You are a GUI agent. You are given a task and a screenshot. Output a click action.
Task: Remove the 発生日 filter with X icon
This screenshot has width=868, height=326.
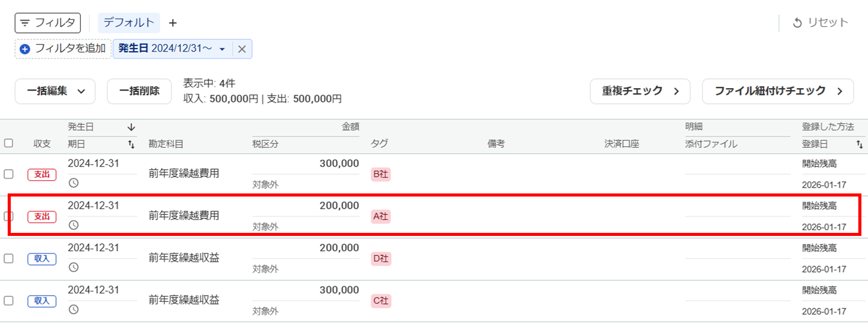[x=242, y=49]
